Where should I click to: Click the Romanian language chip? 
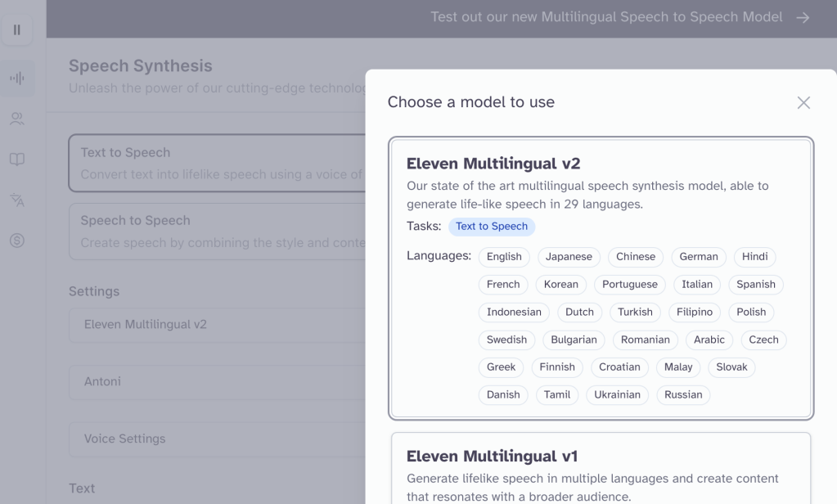(646, 340)
